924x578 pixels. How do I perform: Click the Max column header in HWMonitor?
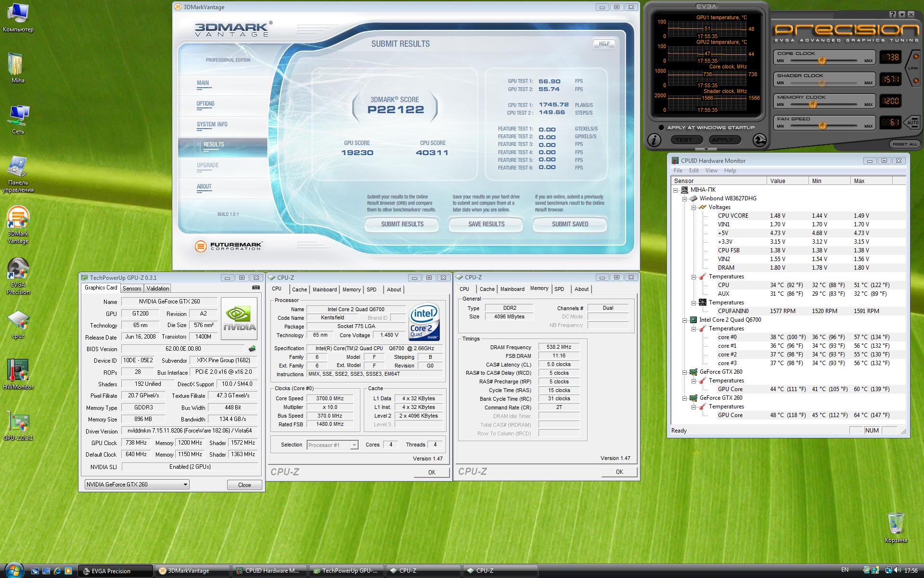click(872, 181)
